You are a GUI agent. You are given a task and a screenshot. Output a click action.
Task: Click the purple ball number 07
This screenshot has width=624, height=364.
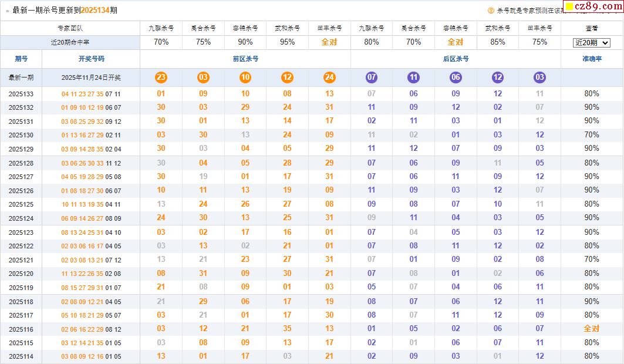click(372, 77)
